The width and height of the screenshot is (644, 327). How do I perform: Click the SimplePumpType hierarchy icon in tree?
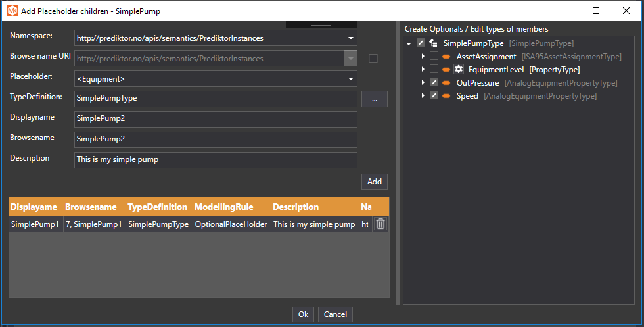coord(434,43)
